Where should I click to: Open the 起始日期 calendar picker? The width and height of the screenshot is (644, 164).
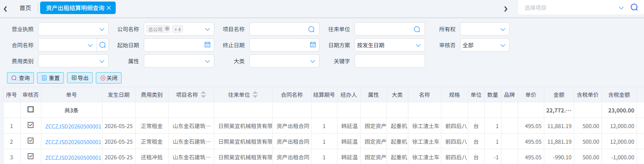207,45
